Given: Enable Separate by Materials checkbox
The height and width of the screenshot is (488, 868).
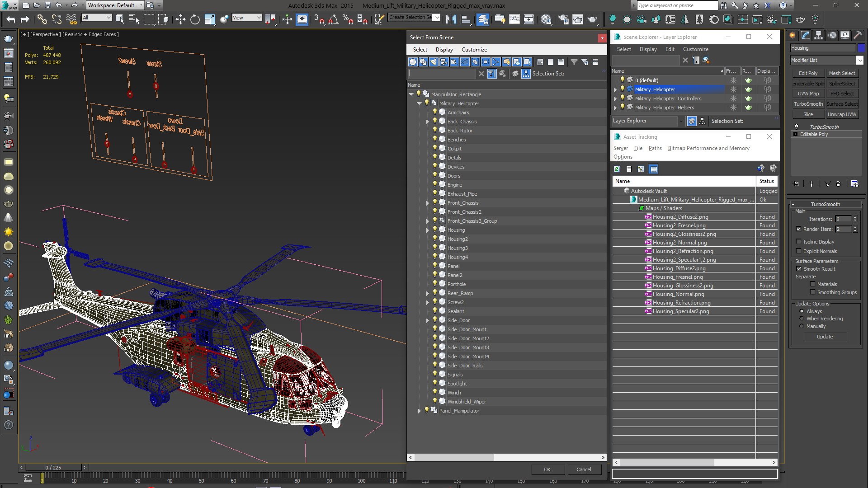Looking at the screenshot, I should click(812, 284).
